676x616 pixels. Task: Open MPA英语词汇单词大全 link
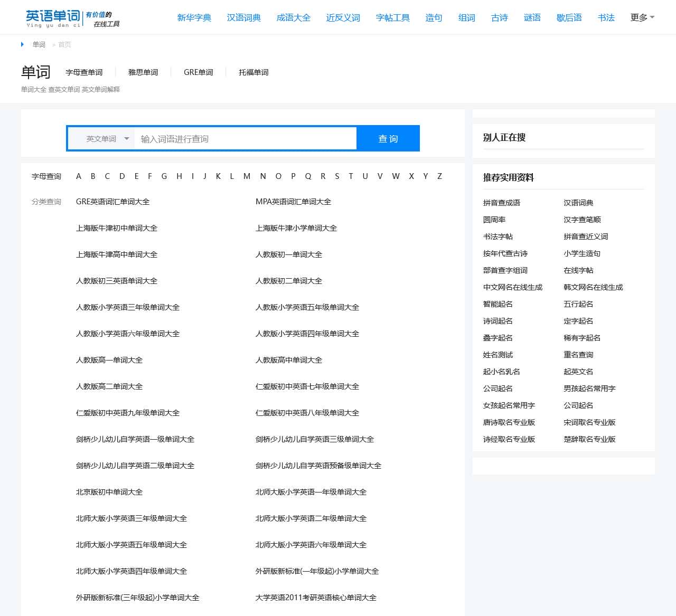293,202
